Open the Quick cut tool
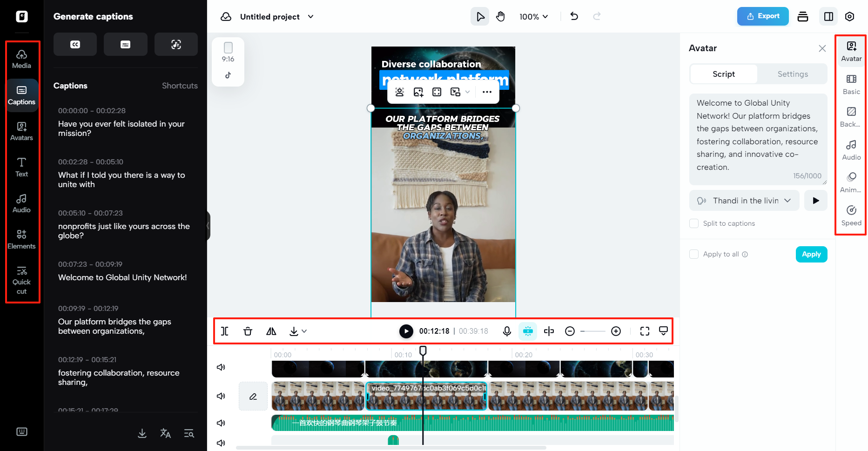 click(21, 281)
